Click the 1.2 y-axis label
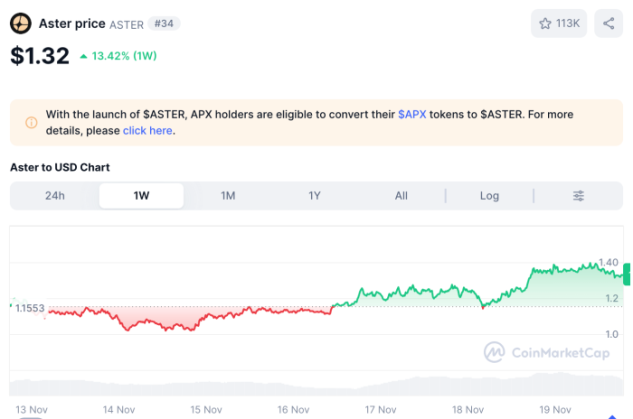 [612, 298]
